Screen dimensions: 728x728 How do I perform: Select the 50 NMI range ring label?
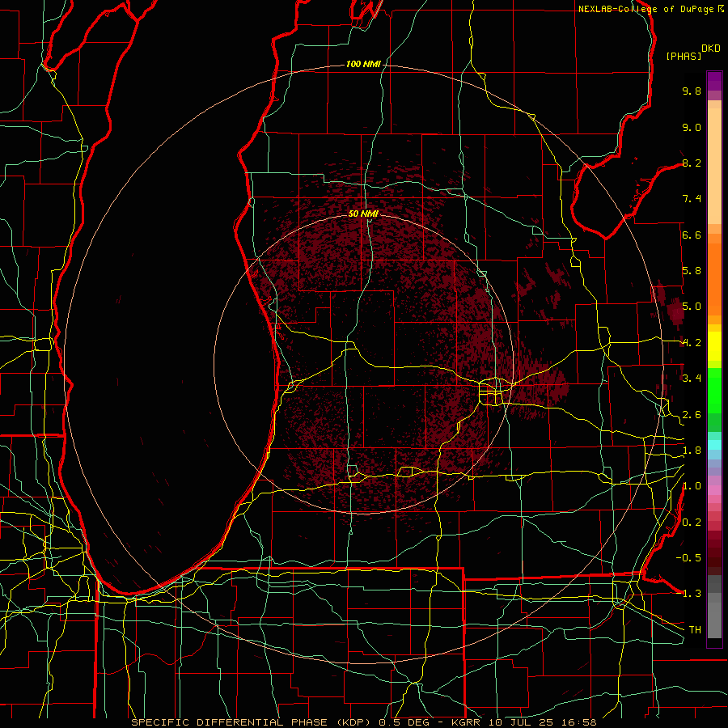(363, 214)
